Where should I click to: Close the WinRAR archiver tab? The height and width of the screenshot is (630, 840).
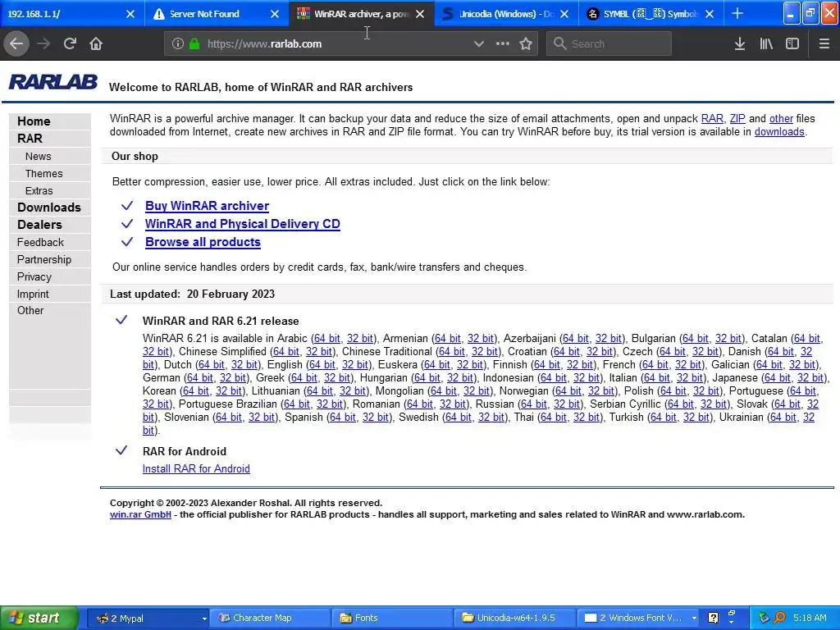point(420,14)
